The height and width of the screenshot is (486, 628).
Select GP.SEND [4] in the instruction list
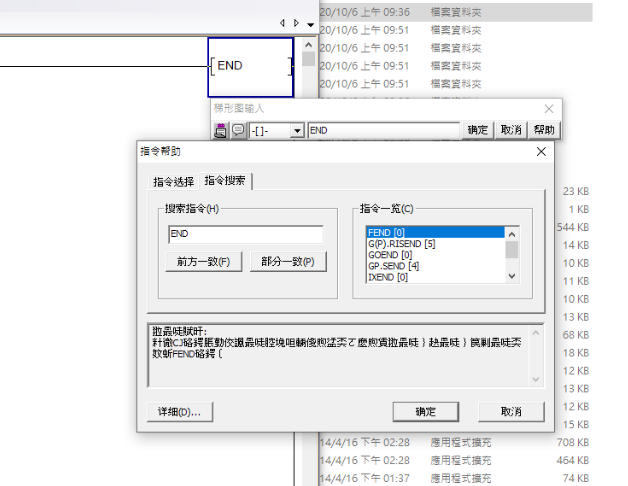click(x=393, y=265)
